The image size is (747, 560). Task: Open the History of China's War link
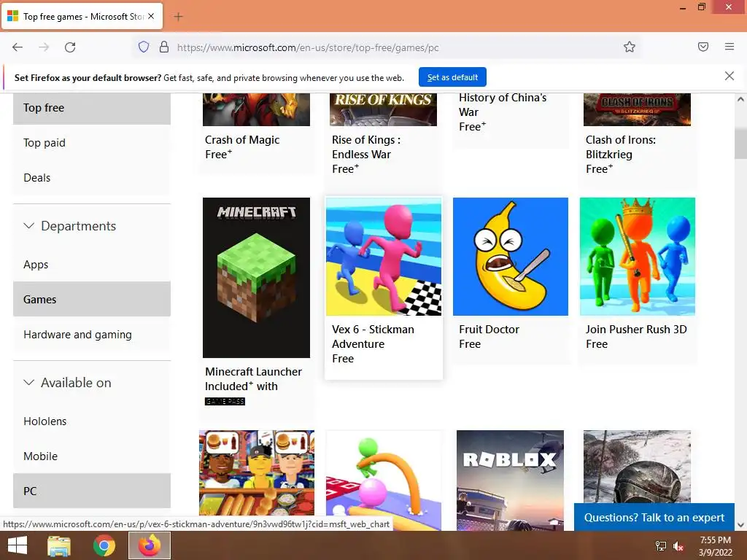pos(503,105)
